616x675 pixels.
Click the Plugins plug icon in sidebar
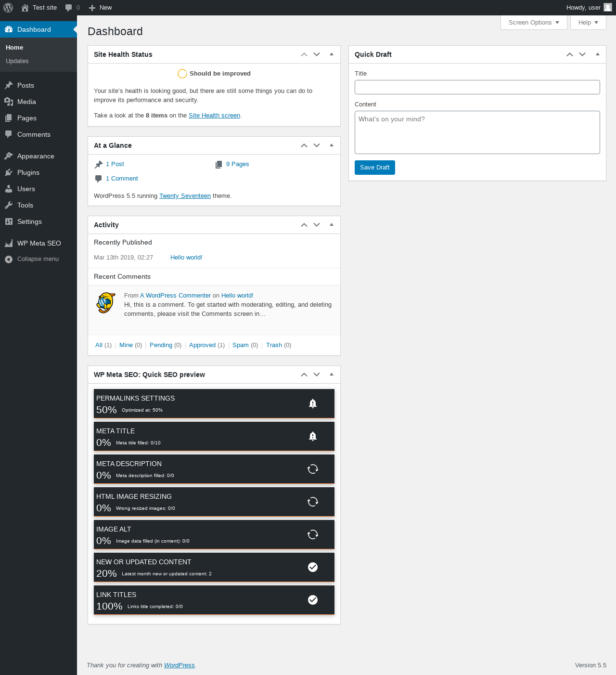point(9,172)
